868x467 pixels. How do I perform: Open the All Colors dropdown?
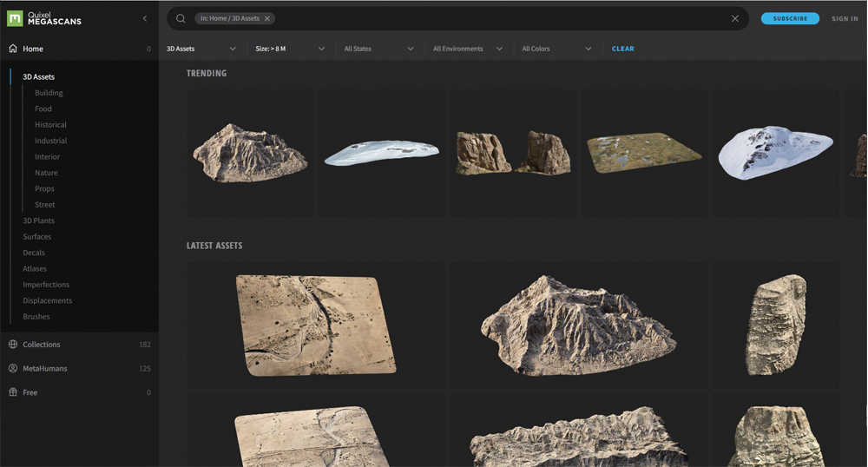point(556,49)
